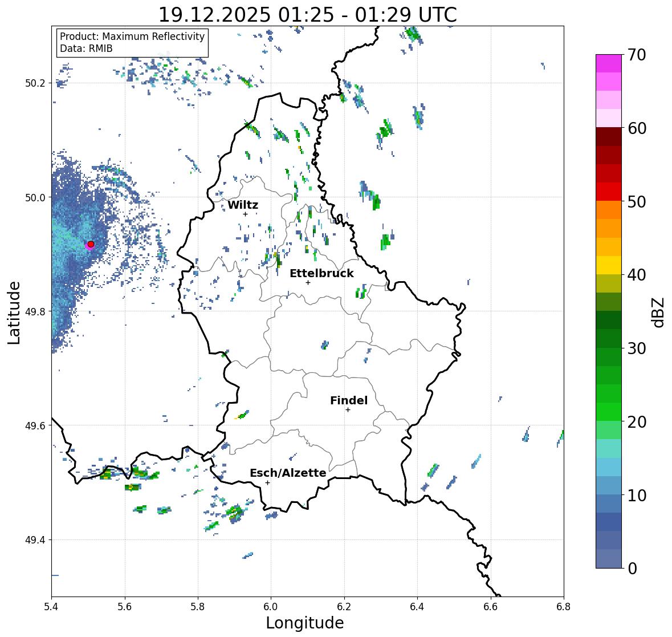The image size is (672, 637).
Task: Click the Latitude axis label
Action: click(14, 313)
